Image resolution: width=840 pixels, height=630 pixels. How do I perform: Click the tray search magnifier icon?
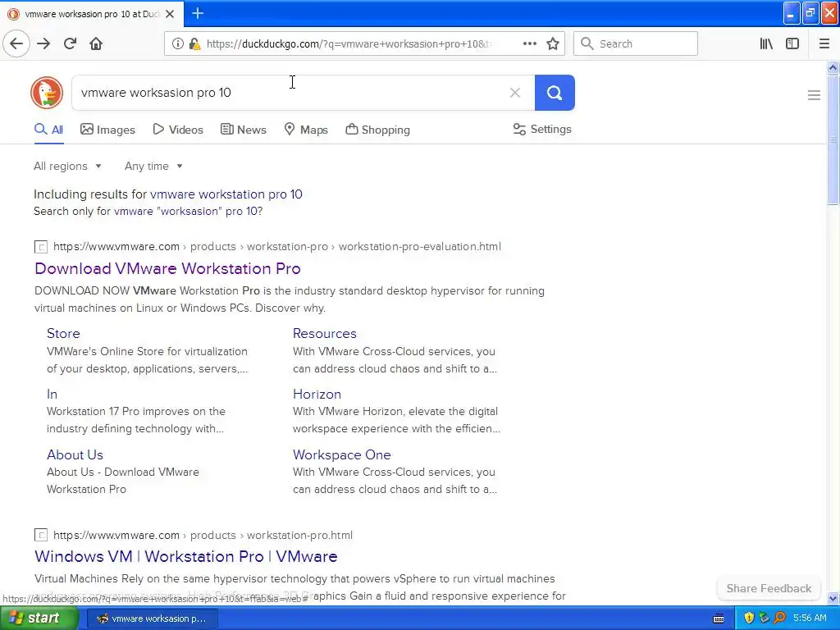pyautogui.click(x=779, y=618)
